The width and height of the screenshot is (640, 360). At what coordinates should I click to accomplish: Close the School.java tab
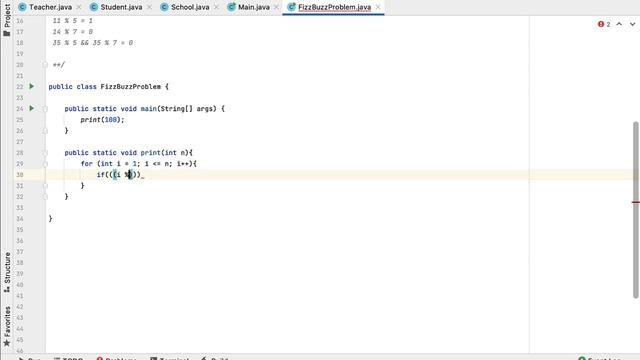pyautogui.click(x=216, y=7)
